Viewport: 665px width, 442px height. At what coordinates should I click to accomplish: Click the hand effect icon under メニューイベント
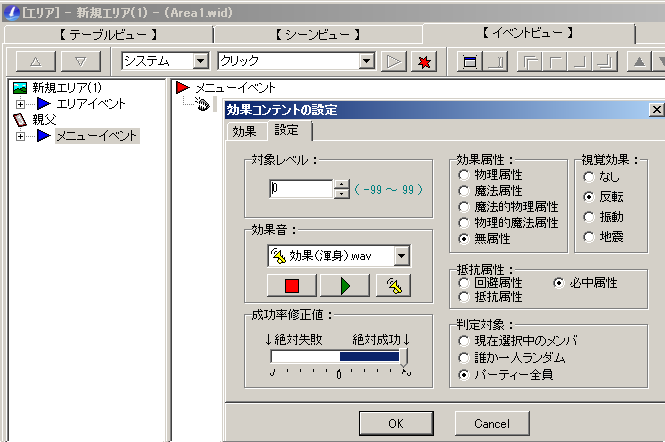202,104
